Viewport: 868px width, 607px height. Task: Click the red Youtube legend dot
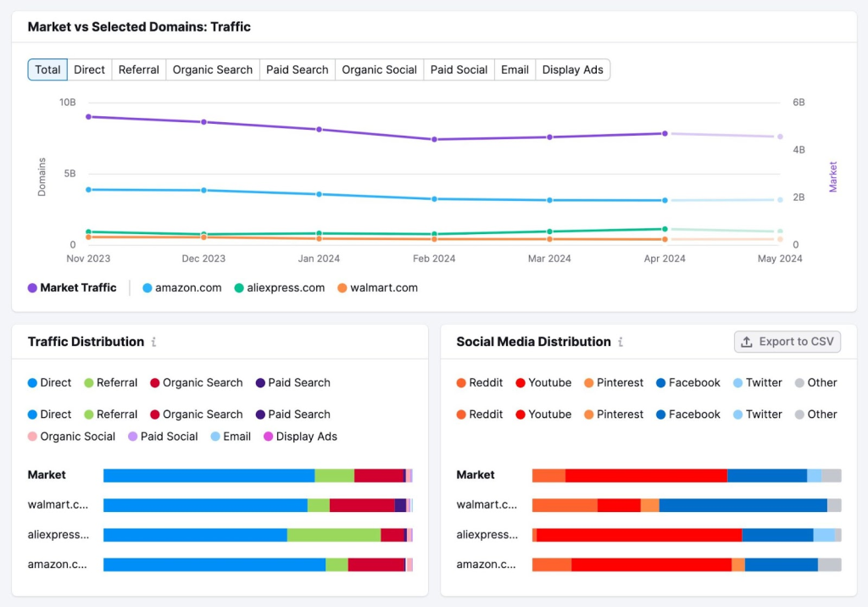pos(520,382)
